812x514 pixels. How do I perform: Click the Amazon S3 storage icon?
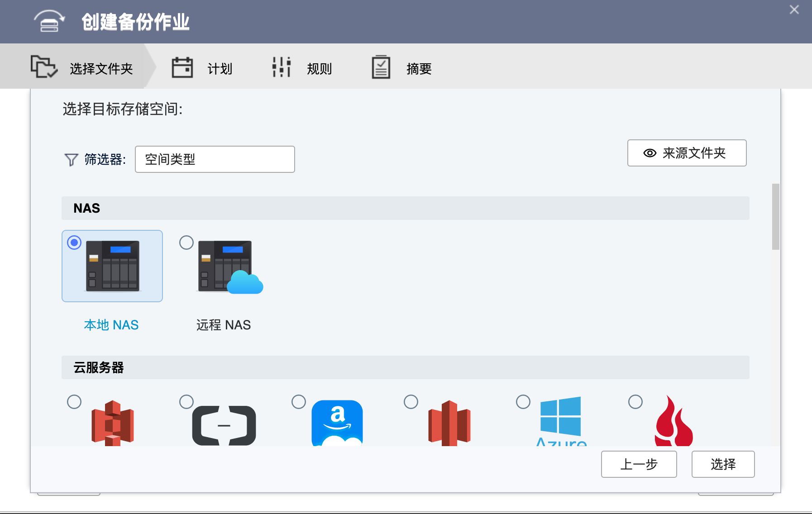tap(112, 423)
